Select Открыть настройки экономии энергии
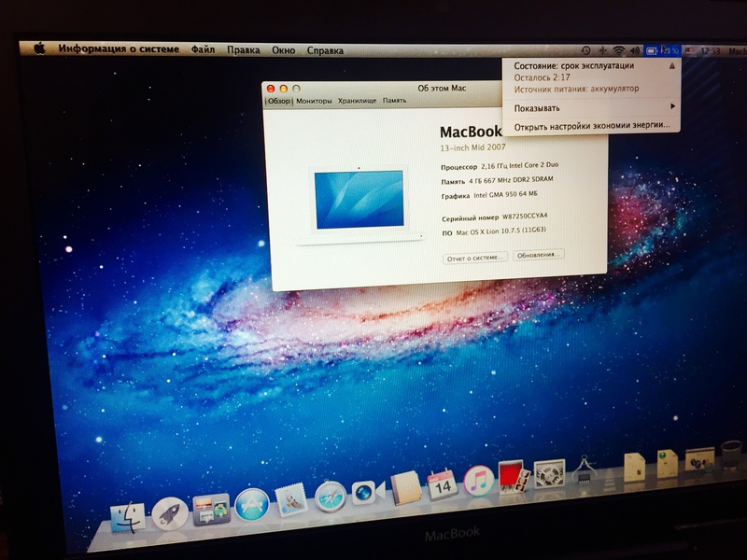This screenshot has width=747, height=560. [591, 126]
